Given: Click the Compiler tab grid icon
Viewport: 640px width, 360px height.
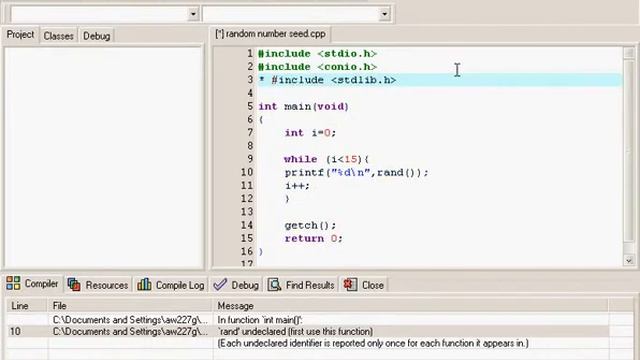Looking at the screenshot, I should click(13, 283).
